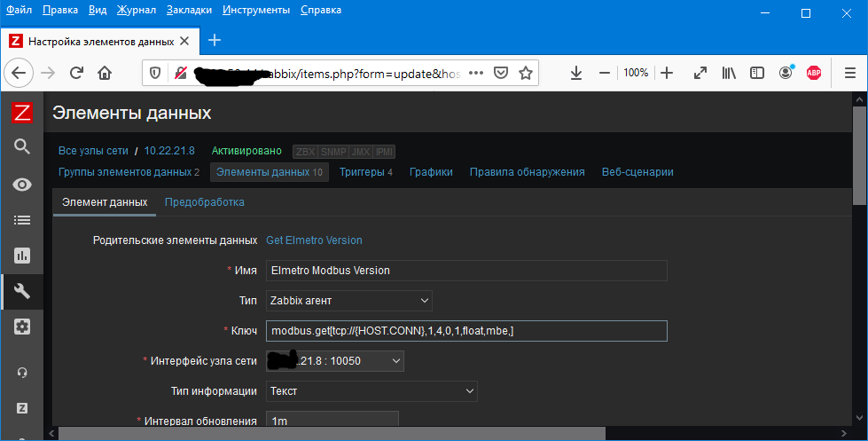Open Zabbix search via magnifier sidebar icon
Viewport: 868px width, 441px height.
click(22, 147)
